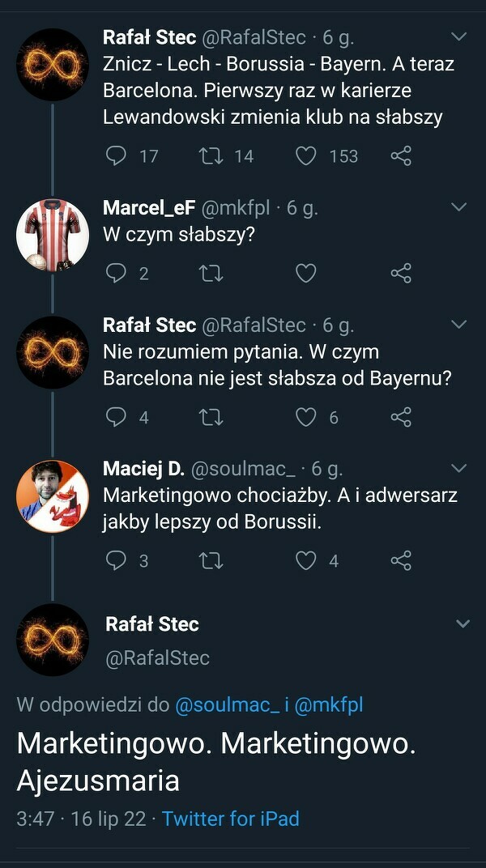Open the @mkfpl mention in reply line
Screen dimensions: 486x868
[328, 705]
